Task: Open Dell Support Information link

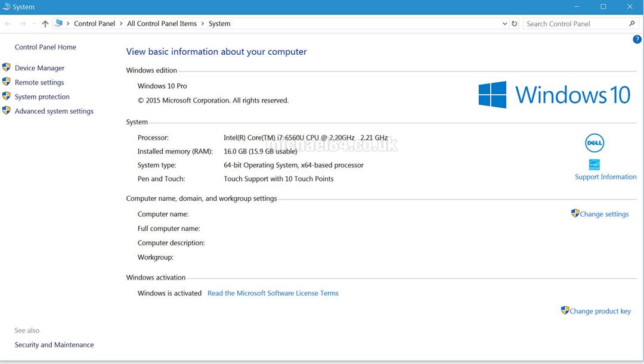Action: click(x=605, y=177)
